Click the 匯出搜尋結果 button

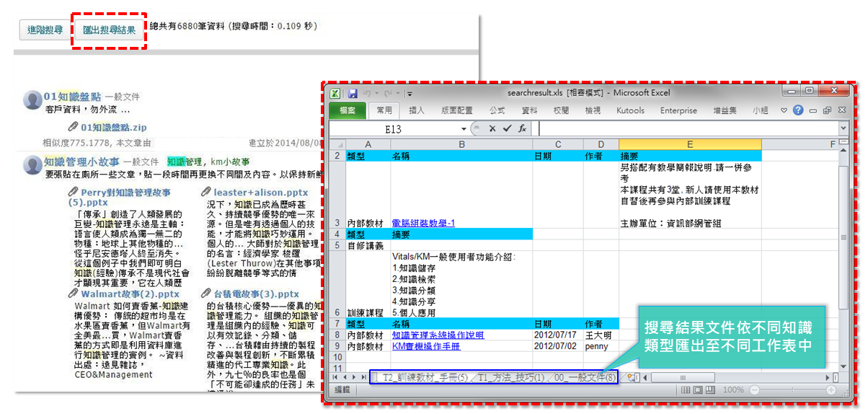click(x=109, y=30)
